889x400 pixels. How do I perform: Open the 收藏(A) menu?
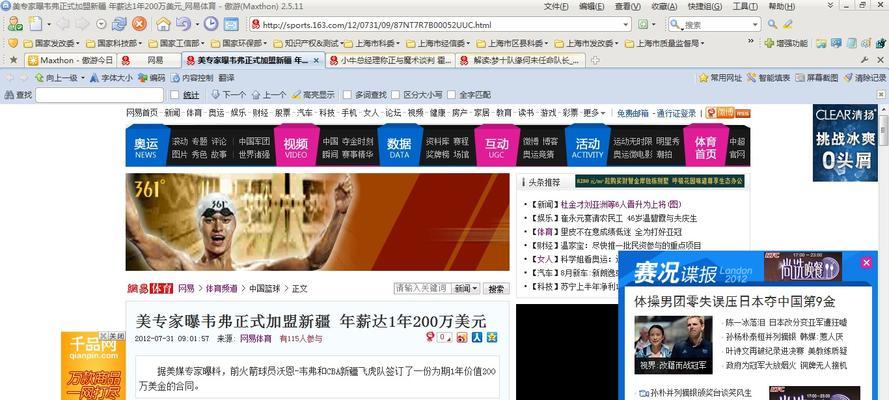pos(664,6)
